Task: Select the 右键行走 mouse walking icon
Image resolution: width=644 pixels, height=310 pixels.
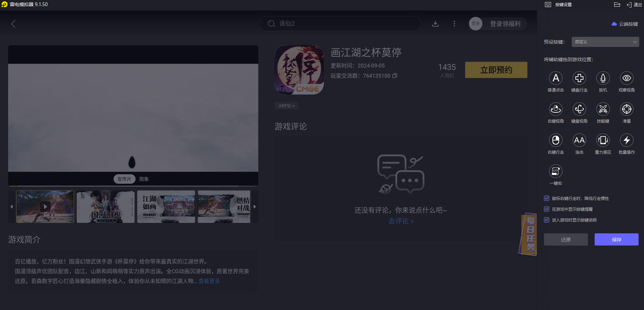Action: tap(555, 140)
